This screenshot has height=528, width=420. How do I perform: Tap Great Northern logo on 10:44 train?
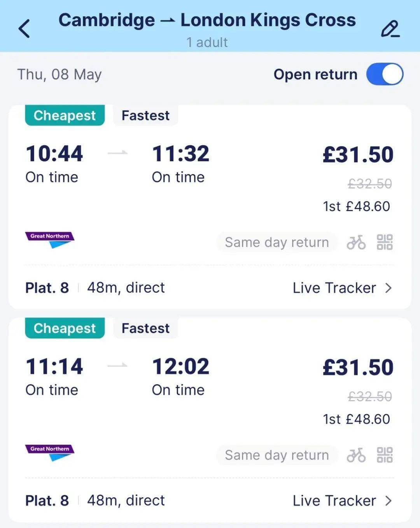tap(50, 240)
